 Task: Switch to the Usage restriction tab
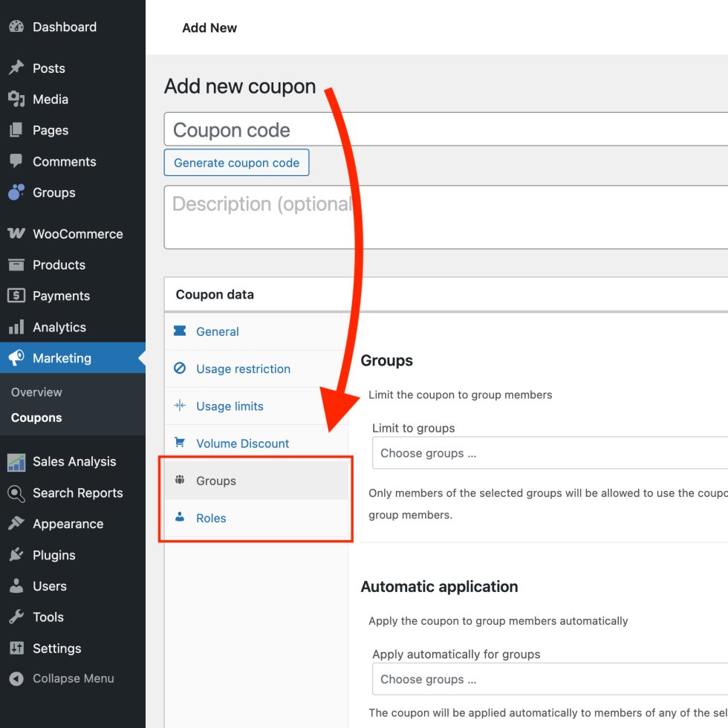[x=243, y=369]
